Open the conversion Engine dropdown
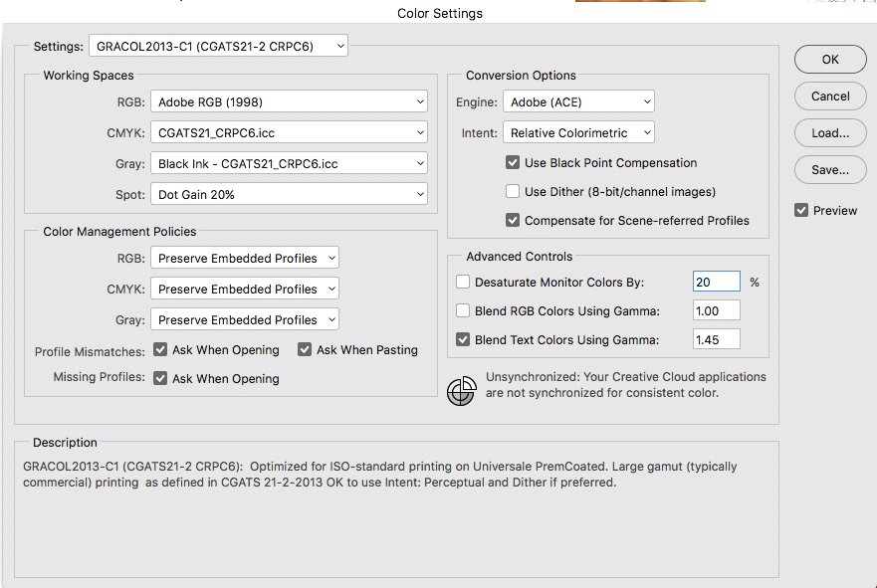 tap(578, 100)
